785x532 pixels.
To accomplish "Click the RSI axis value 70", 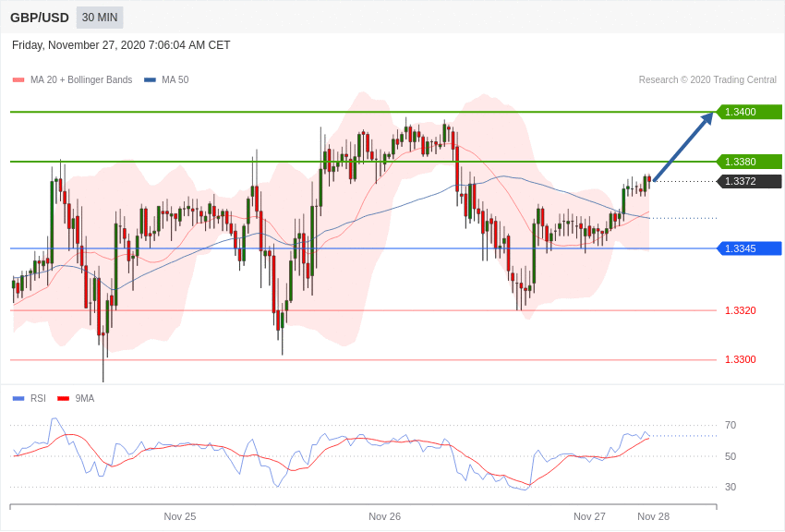I will pyautogui.click(x=731, y=425).
